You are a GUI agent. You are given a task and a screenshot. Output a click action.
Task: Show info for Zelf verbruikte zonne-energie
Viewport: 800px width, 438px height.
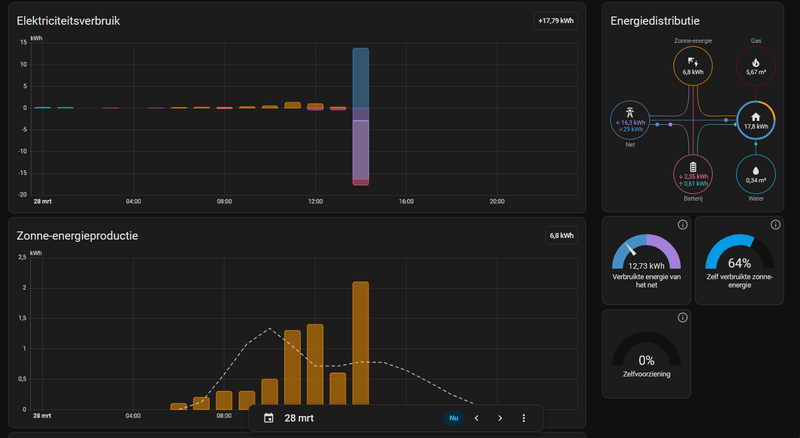(775, 225)
